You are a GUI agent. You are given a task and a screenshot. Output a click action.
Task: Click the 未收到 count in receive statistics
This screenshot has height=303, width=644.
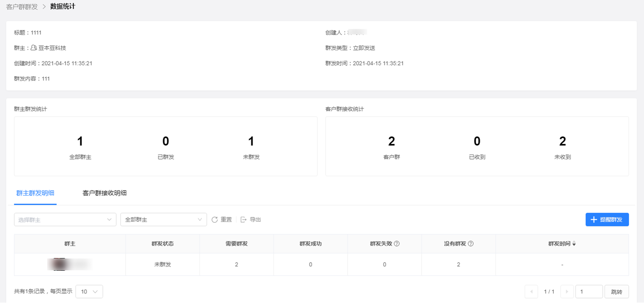(x=562, y=142)
